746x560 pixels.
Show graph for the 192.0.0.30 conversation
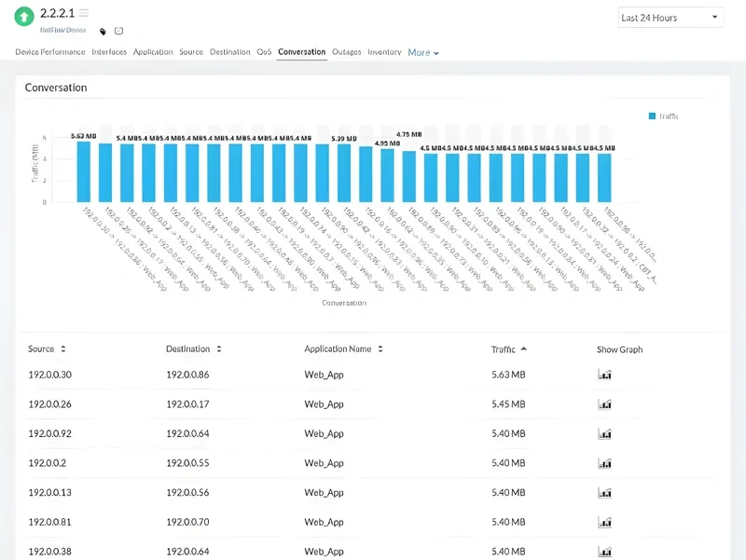point(603,374)
